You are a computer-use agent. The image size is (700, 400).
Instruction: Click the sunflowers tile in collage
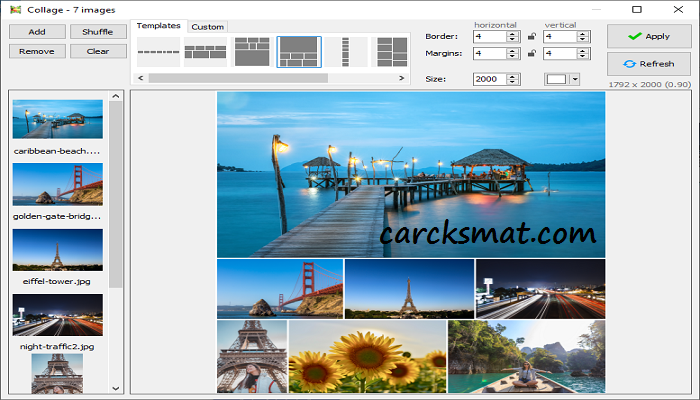coord(367,356)
